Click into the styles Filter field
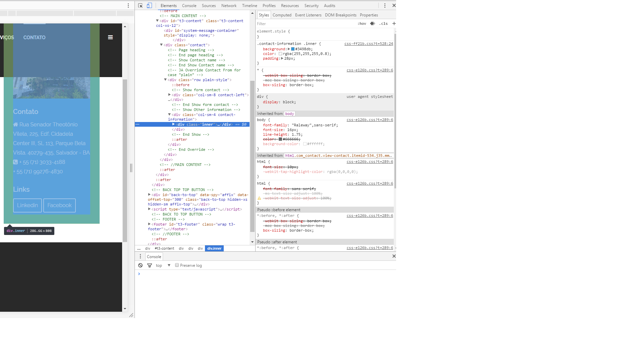This screenshot has height=362, width=644. tap(302, 24)
